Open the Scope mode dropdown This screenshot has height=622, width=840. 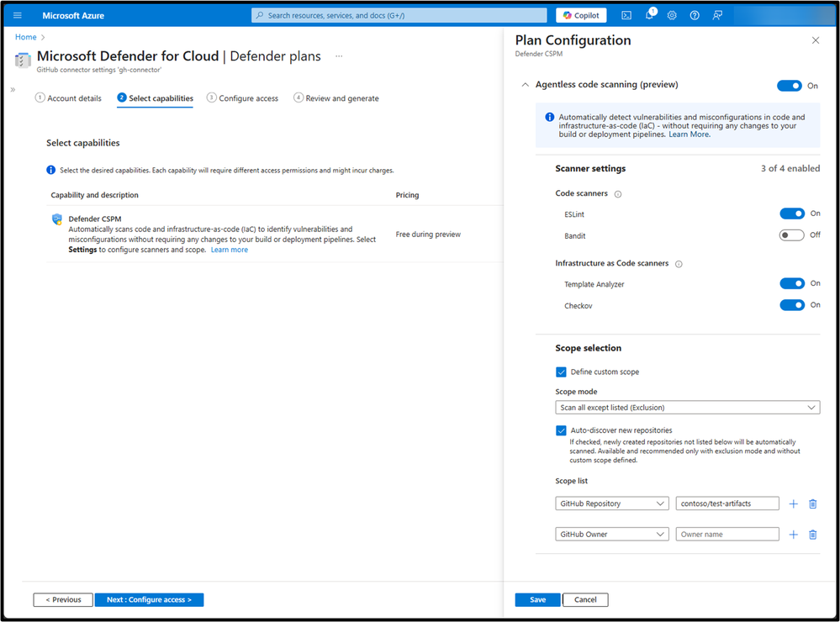click(x=687, y=408)
